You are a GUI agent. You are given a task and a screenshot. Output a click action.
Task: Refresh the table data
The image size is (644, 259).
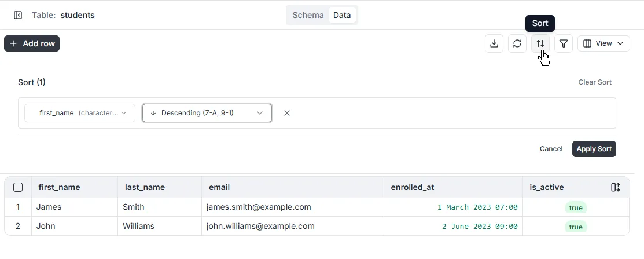(517, 43)
